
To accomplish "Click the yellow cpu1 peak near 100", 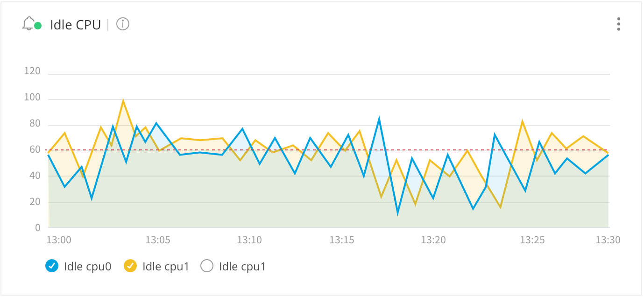I will (123, 101).
